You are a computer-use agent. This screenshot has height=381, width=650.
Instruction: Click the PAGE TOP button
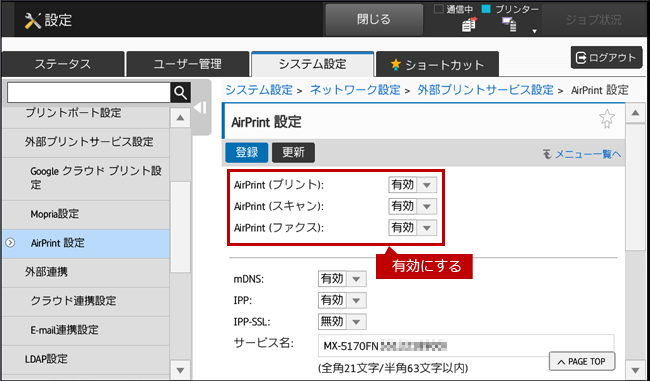(x=582, y=362)
